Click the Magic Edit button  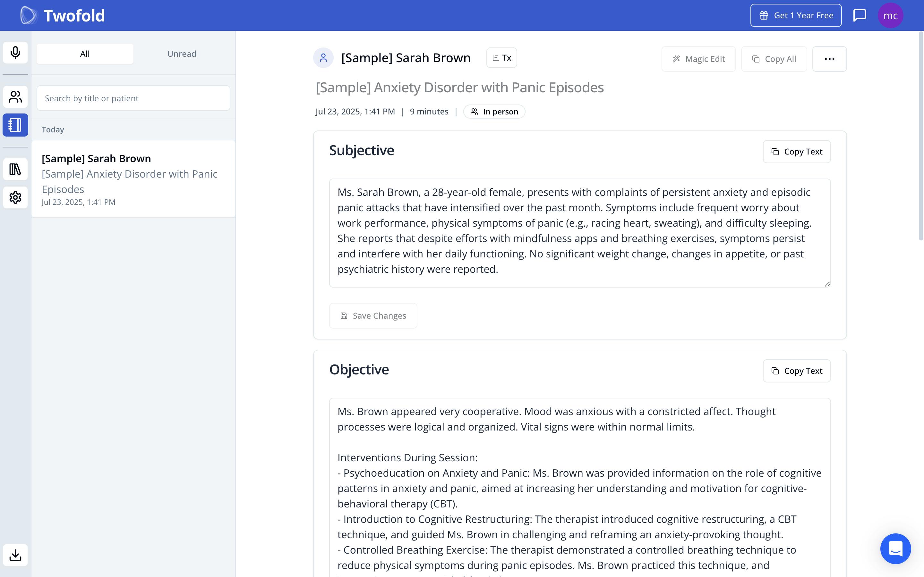coord(698,59)
